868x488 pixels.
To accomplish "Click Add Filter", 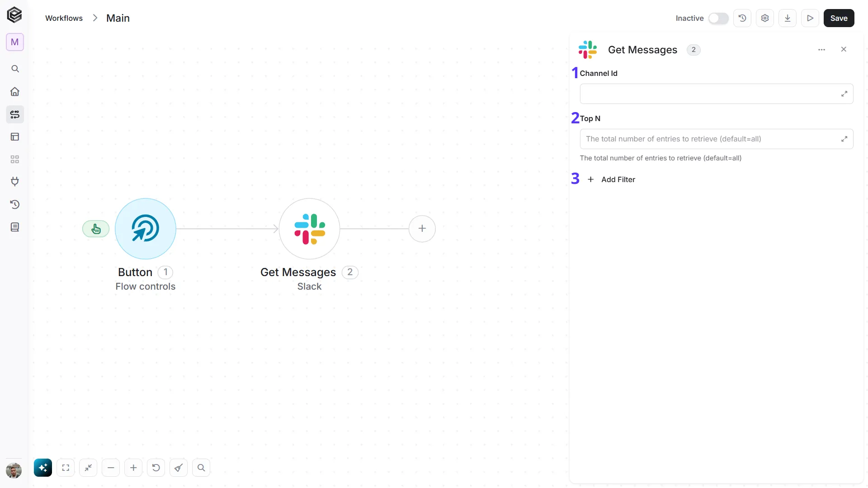I will tap(611, 179).
